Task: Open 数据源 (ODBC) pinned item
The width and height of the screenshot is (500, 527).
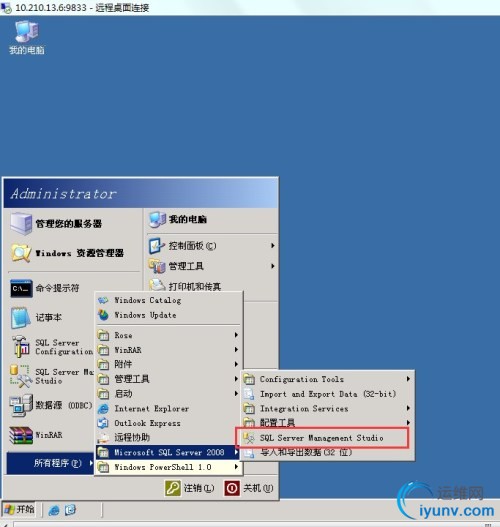Action: pos(50,405)
